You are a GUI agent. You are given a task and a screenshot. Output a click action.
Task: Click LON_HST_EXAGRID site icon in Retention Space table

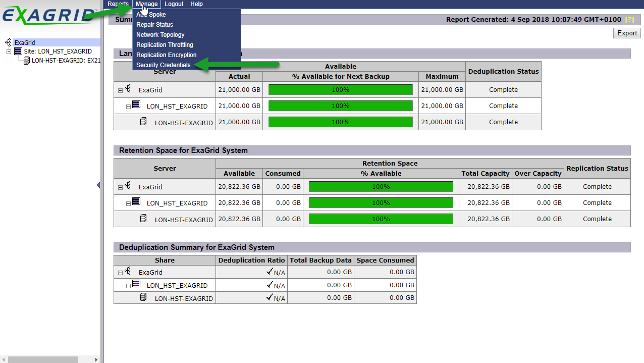coord(136,201)
